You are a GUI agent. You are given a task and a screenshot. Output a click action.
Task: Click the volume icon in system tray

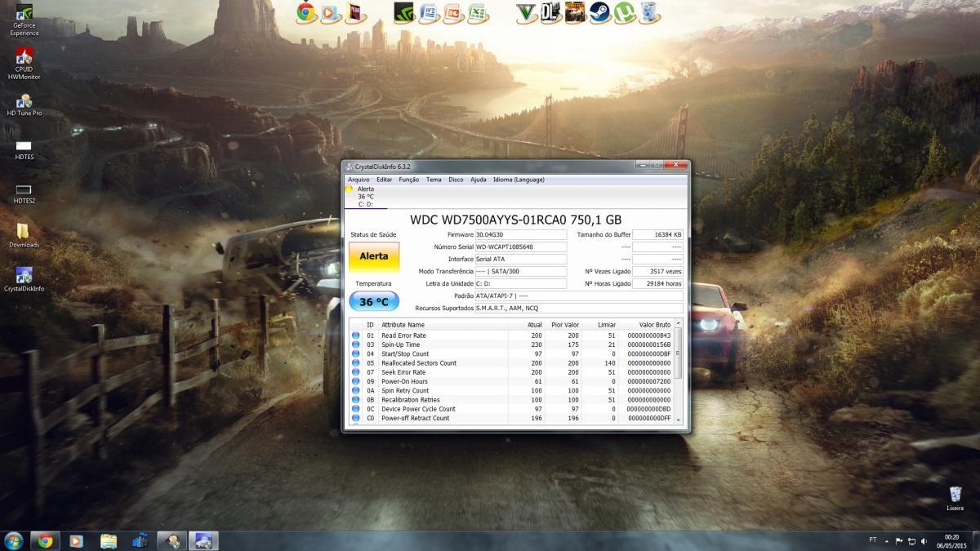pos(924,540)
